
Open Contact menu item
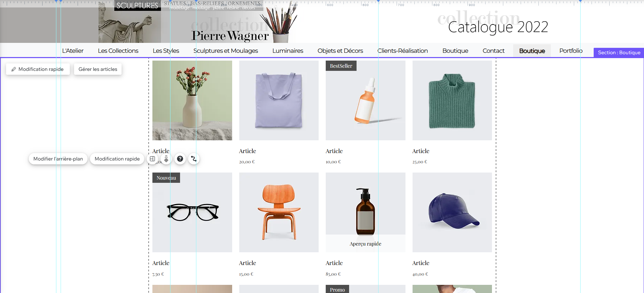pos(493,51)
